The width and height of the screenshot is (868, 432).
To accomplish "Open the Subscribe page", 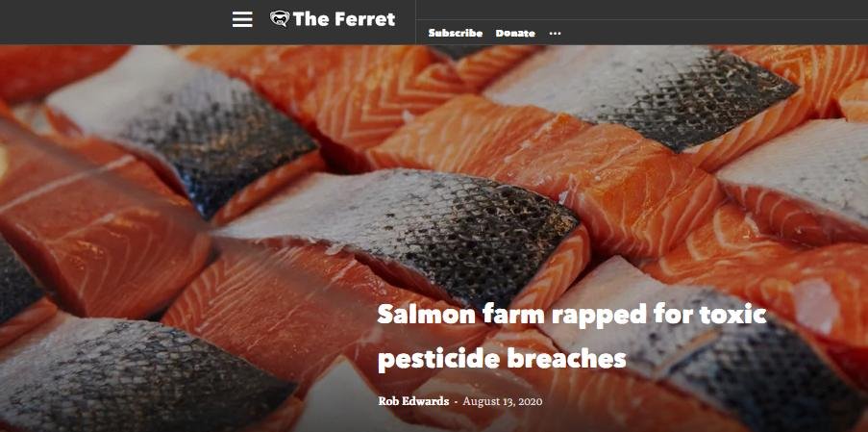I will (455, 34).
